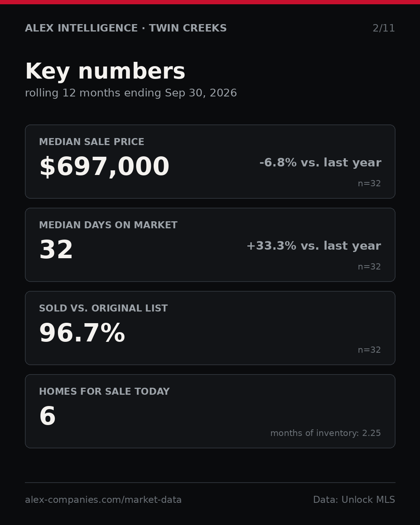Click the red top accent bar
420x525 pixels.
click(x=210, y=2)
